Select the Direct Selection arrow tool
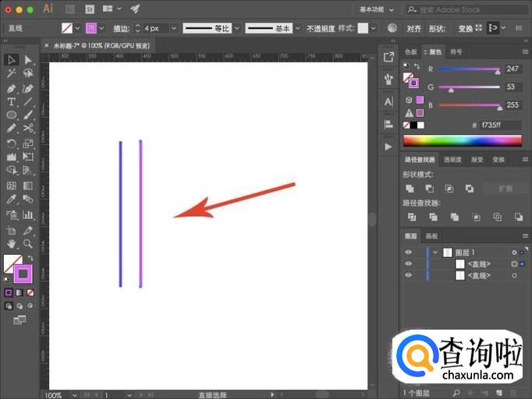The height and width of the screenshot is (399, 532). pos(28,60)
